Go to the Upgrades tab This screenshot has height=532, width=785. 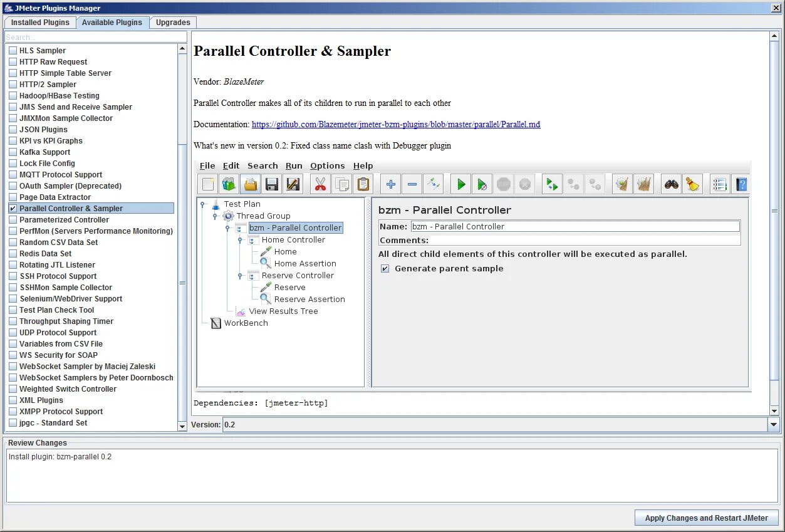(173, 23)
